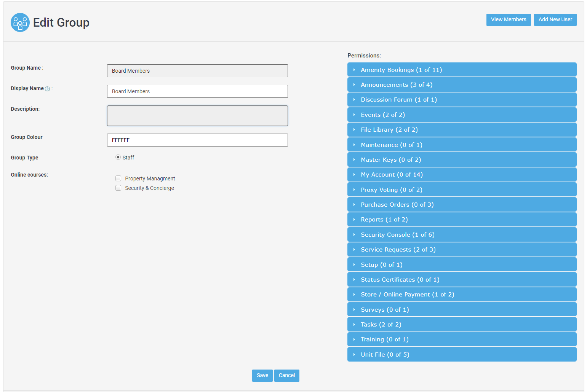Screen dimensions: 587x392
Task: Click the Display Name help icon
Action: click(48, 89)
